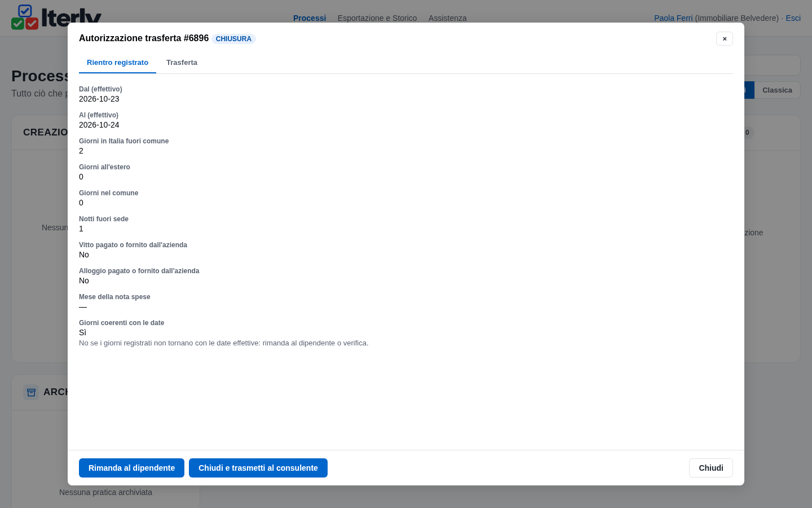Click the Chiudi button in footer
Image resolution: width=812 pixels, height=508 pixels.
click(x=711, y=468)
